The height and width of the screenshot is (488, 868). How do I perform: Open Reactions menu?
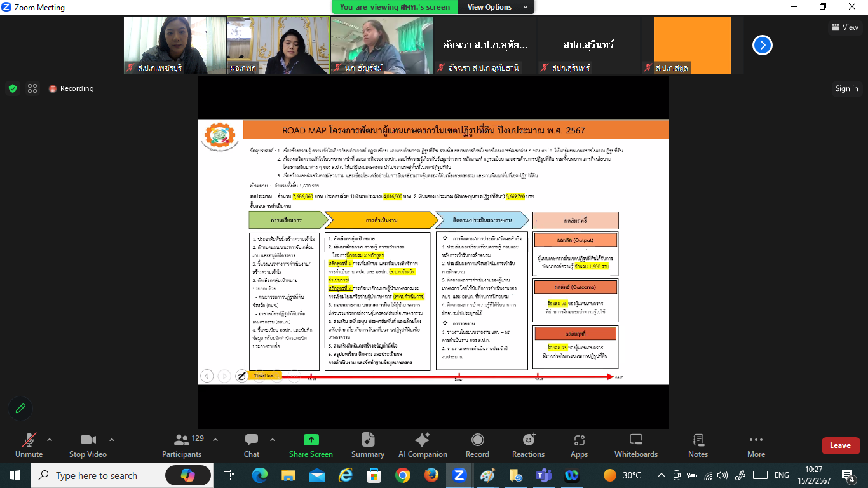528,445
